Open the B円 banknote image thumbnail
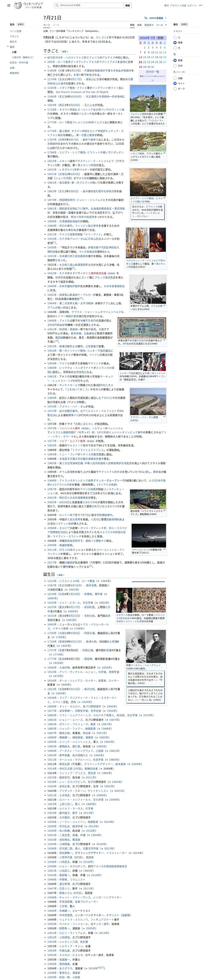210x980 pixels. 142,328
